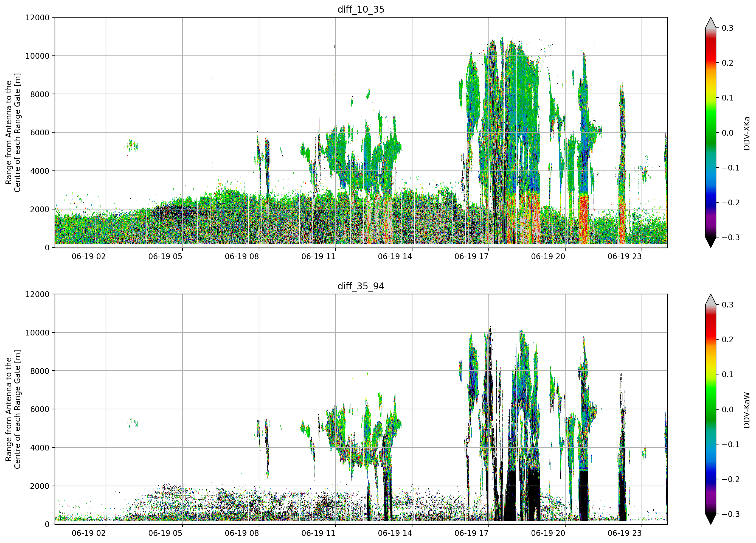Click the gray upper arrow of DDV-KaW colorbar
The width and height of the screenshot is (756, 543).
click(711, 300)
